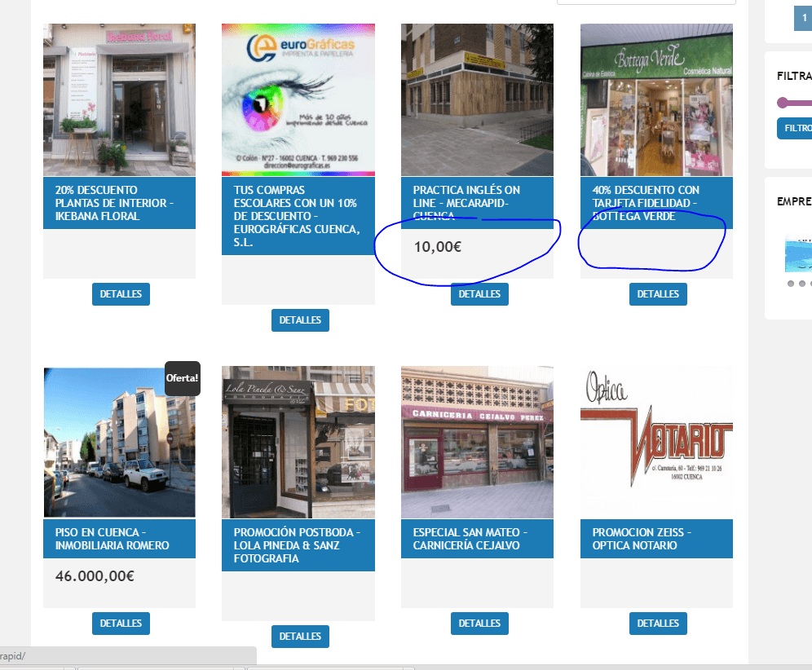Image resolution: width=812 pixels, height=670 pixels.
Task: Click the 46.000,00€ price text
Action: tap(95, 576)
